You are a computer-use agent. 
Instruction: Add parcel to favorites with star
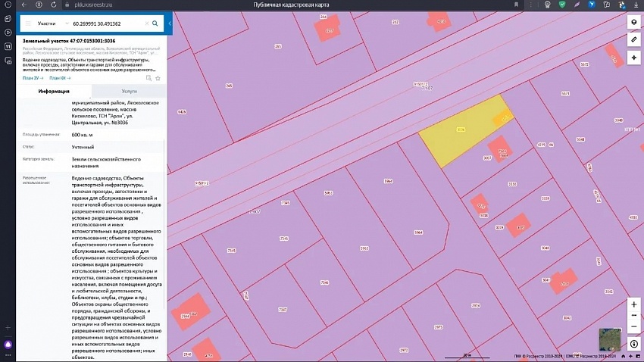tap(158, 78)
